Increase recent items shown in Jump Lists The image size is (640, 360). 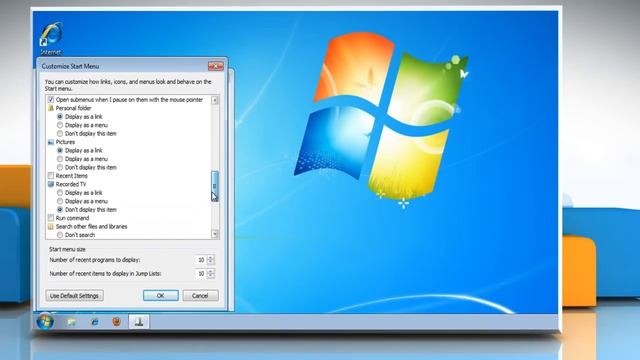click(211, 271)
